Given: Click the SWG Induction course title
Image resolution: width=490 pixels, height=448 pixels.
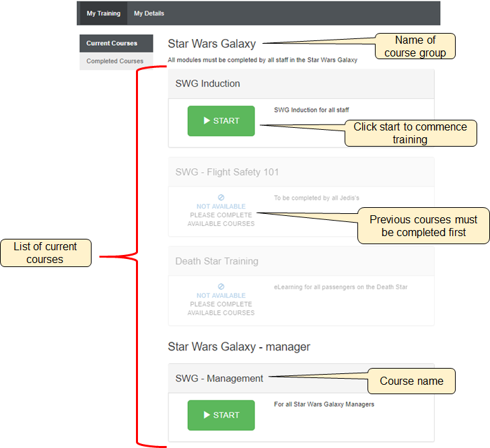Looking at the screenshot, I should 207,84.
